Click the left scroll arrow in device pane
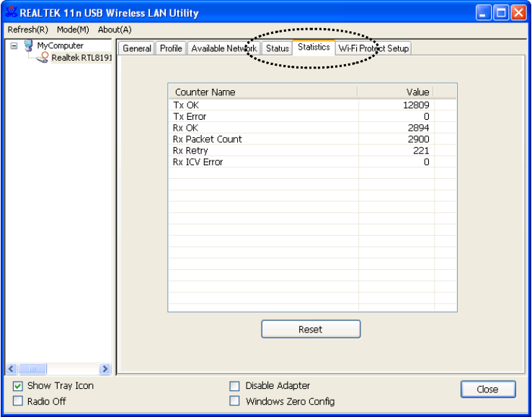This screenshot has height=417, width=532. tap(12, 369)
